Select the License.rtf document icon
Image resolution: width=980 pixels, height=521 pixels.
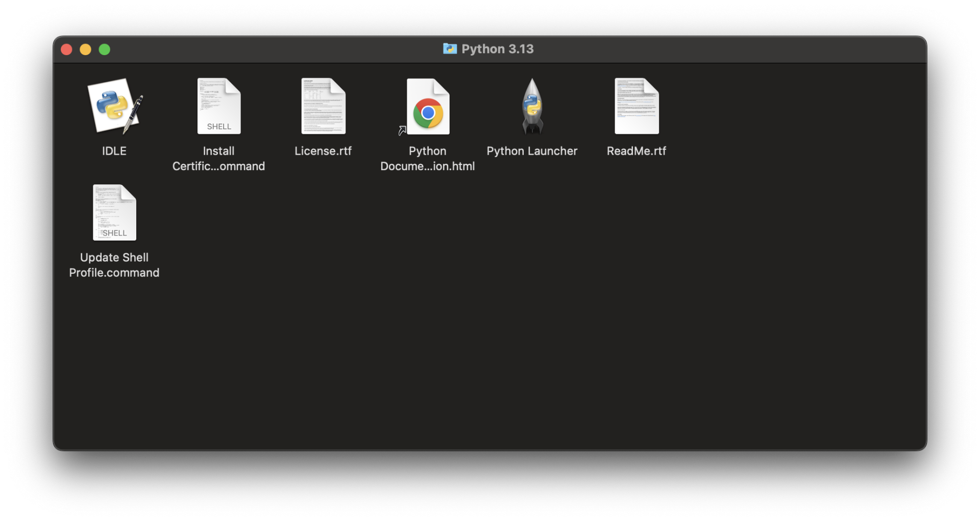[x=323, y=106]
